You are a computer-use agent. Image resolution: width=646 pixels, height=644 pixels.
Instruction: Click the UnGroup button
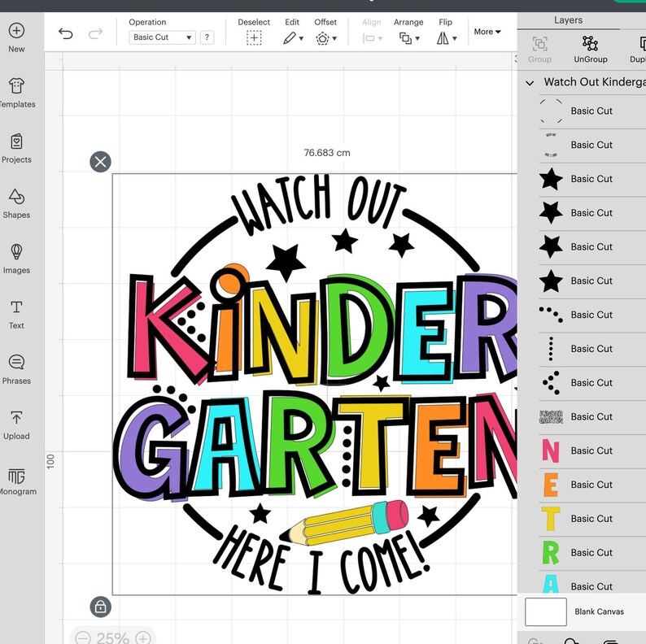click(x=591, y=50)
